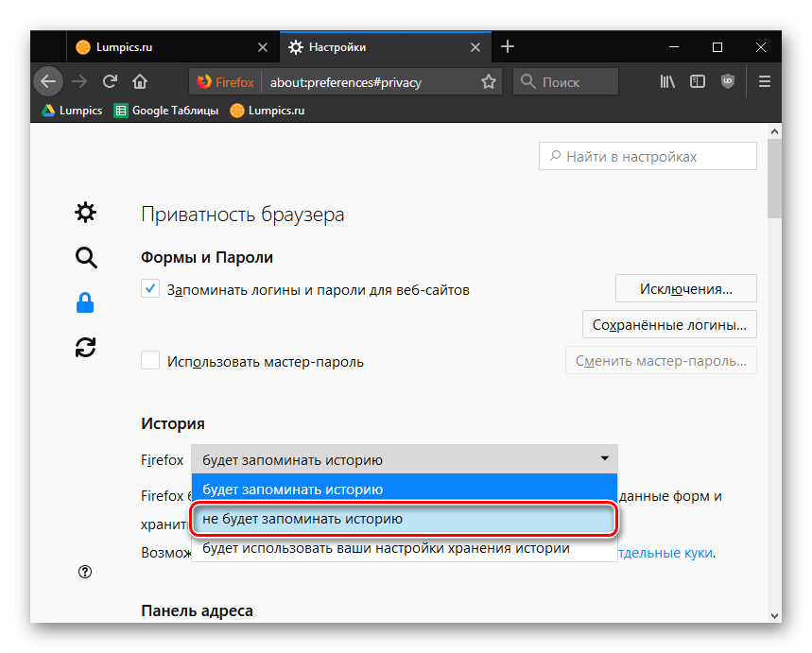Enable the master password checkbox
812x653 pixels.
tap(150, 360)
